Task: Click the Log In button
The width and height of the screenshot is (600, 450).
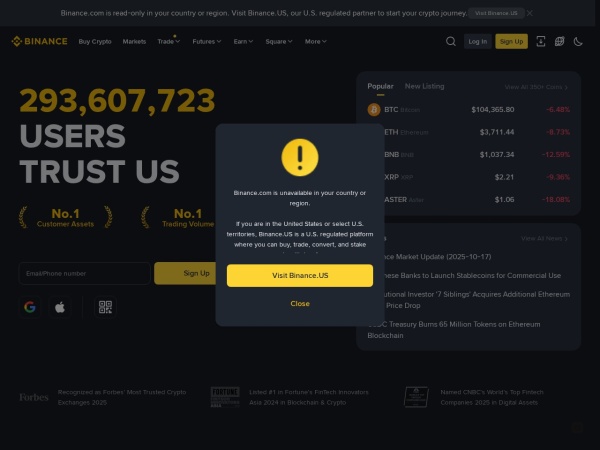Action: pyautogui.click(x=478, y=41)
